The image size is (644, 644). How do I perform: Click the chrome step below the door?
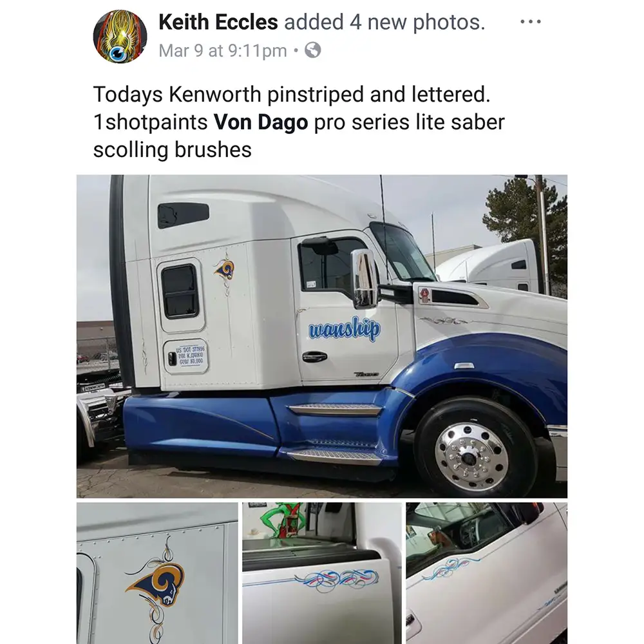pos(335,410)
